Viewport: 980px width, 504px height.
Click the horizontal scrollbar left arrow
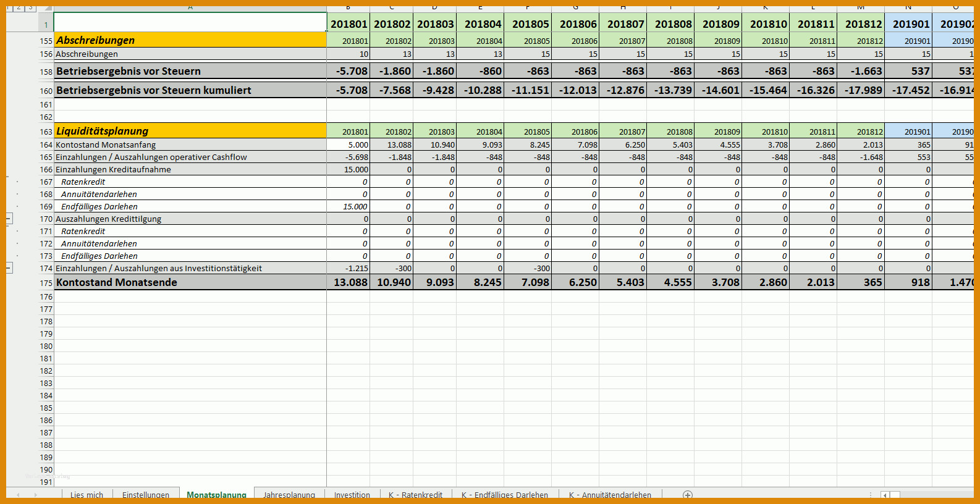click(885, 495)
